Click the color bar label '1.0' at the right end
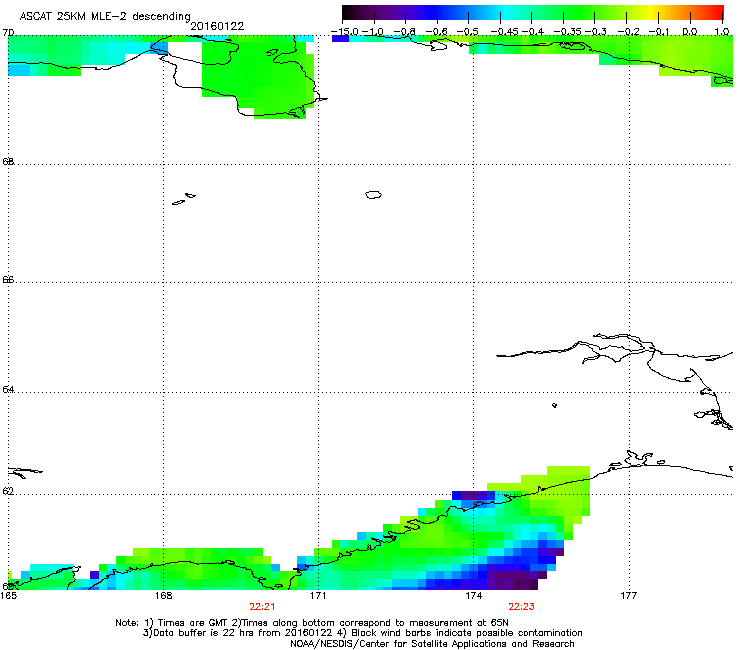740x650 pixels. coord(722,31)
